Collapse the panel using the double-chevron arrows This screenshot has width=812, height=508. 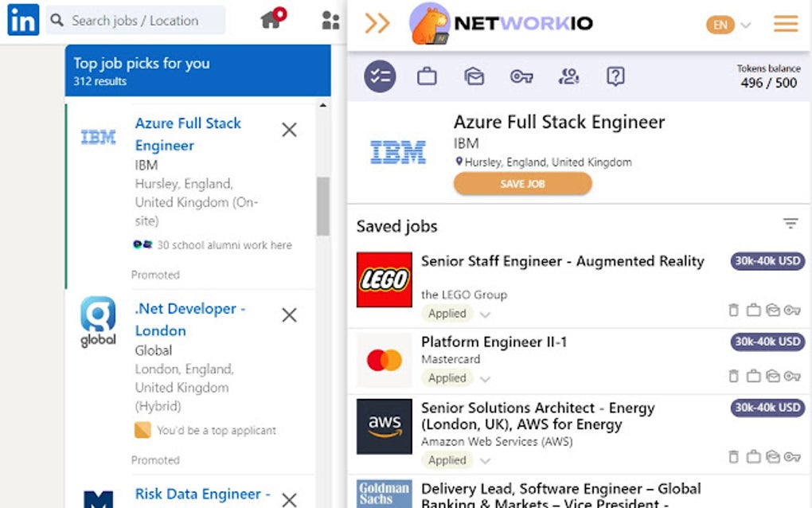(x=377, y=23)
